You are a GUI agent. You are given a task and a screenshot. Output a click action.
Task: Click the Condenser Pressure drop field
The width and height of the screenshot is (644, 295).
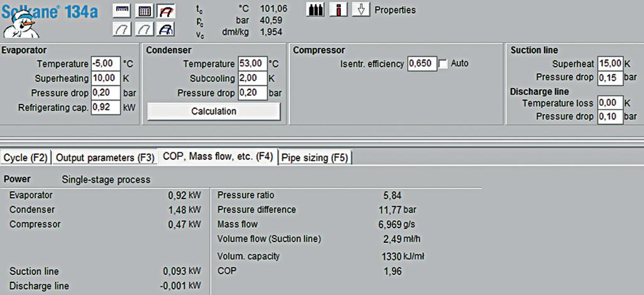point(253,93)
